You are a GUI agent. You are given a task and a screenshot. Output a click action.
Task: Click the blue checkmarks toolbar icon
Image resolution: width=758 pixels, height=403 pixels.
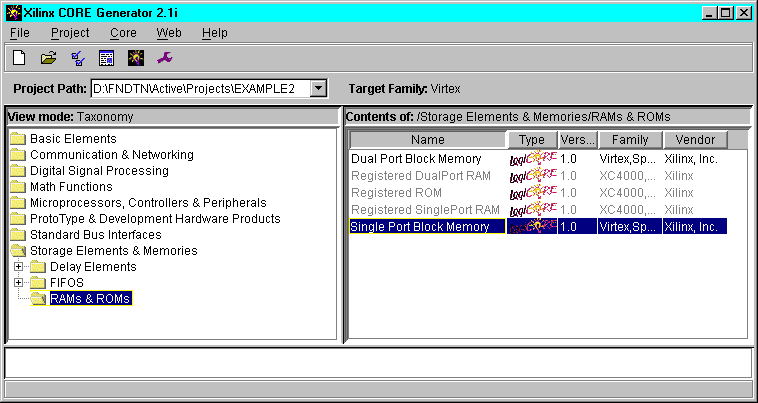pos(77,58)
